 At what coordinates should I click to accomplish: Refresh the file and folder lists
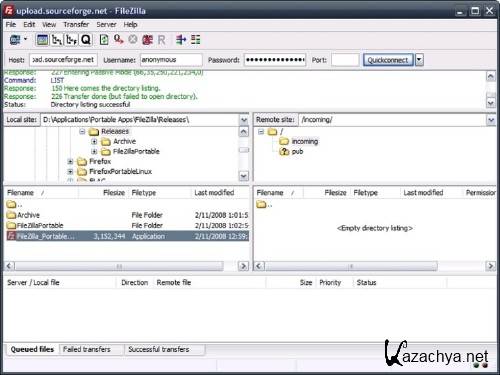coord(104,40)
